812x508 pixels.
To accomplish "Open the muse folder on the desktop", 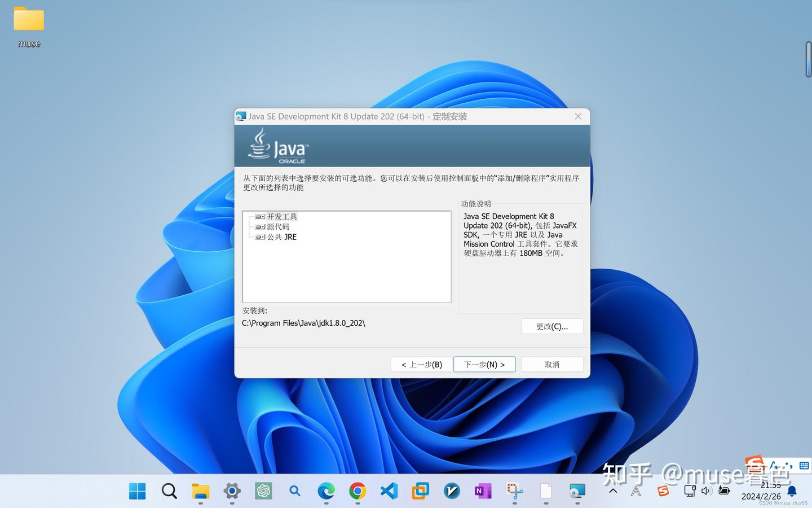I will point(28,23).
